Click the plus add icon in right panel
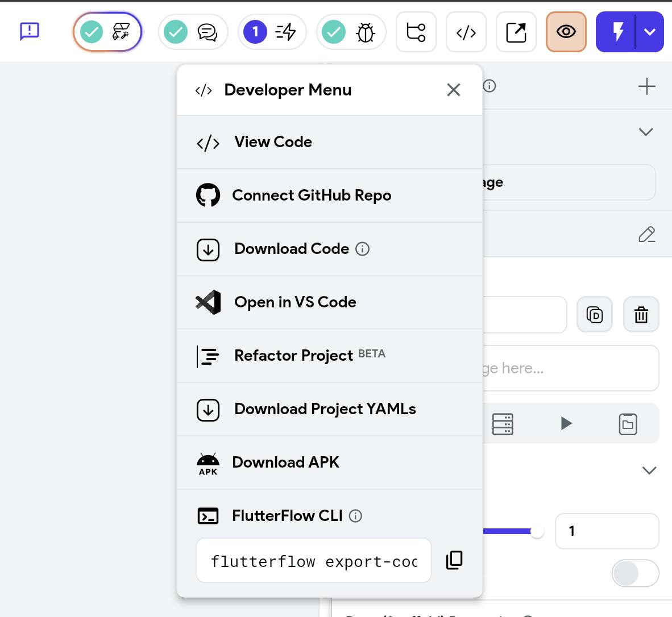 click(x=647, y=86)
